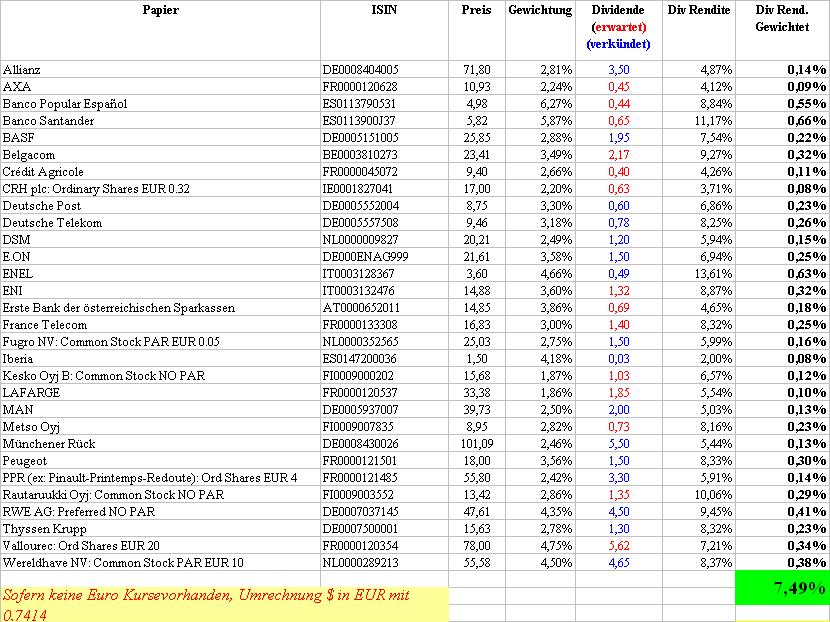Select Fugro NV Common Stock cell
Screen dimensions: 830x622
coord(160,341)
